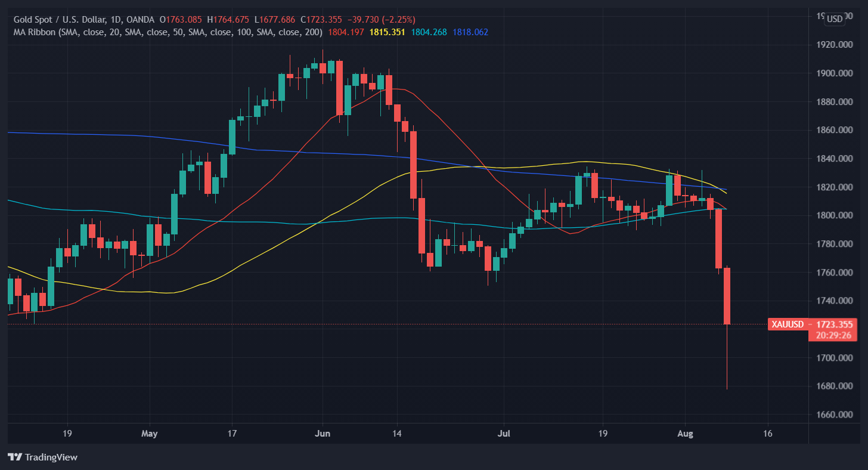Click the May label on date axis

click(150, 434)
